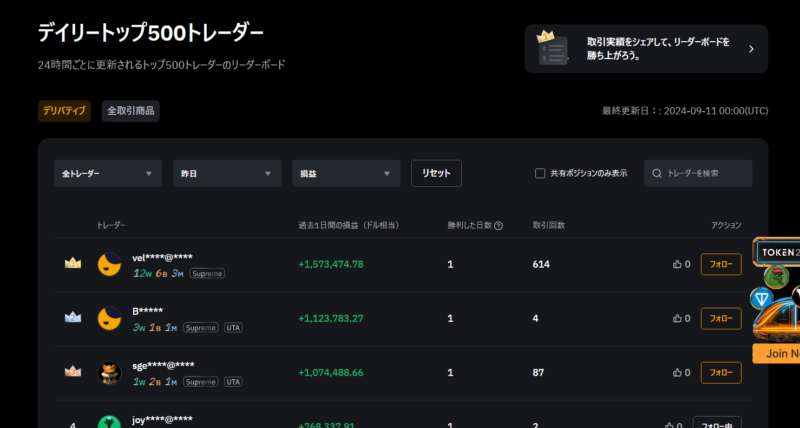
Task: Click the アクション column header
Action: coord(726,225)
